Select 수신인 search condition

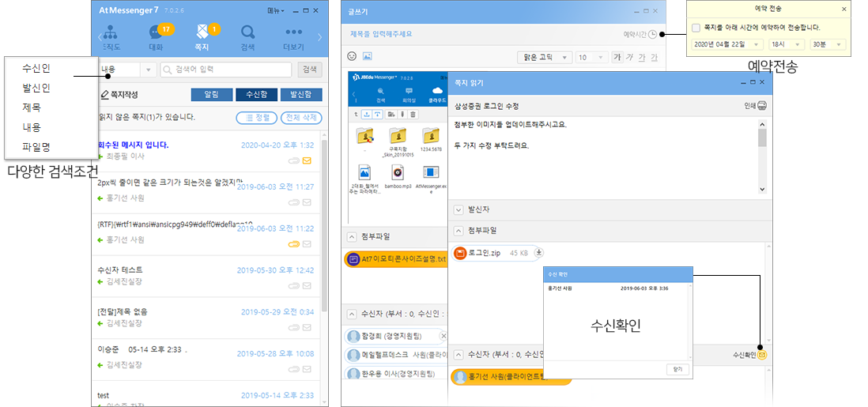click(x=36, y=68)
